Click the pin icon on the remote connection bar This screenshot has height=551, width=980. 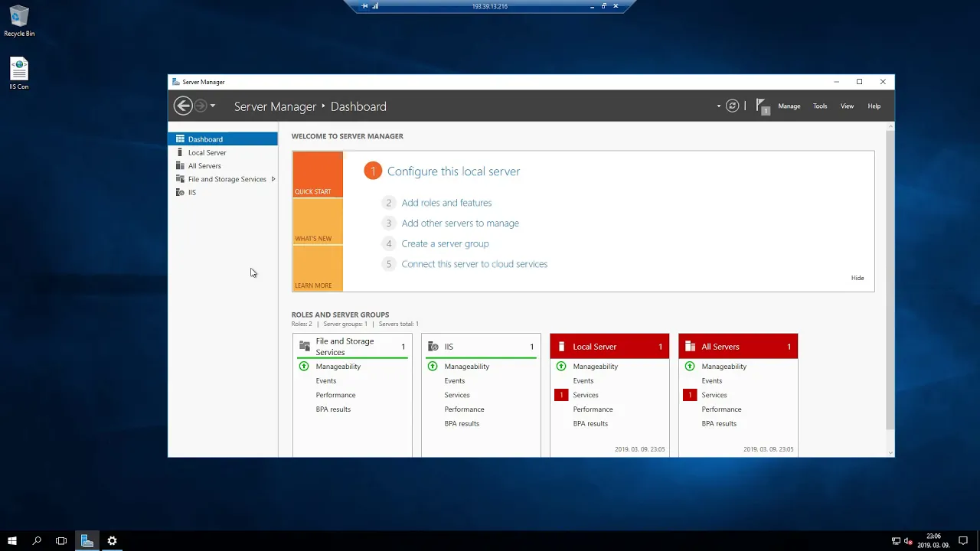pos(365,6)
